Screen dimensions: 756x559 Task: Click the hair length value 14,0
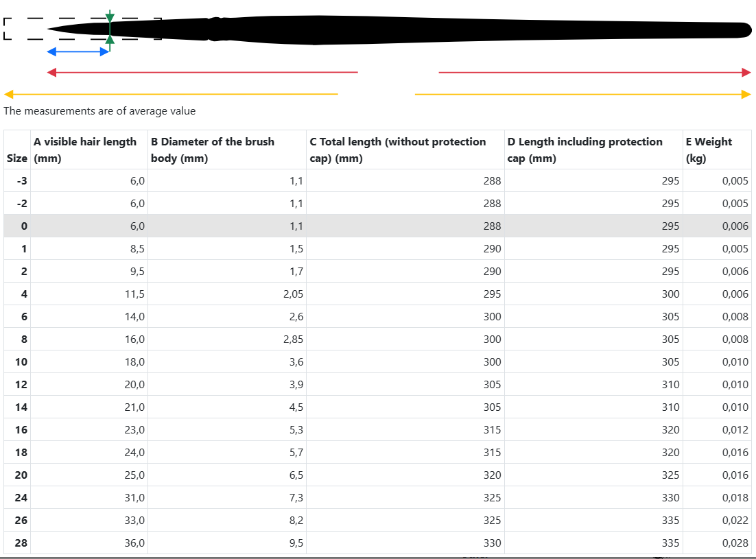click(134, 317)
